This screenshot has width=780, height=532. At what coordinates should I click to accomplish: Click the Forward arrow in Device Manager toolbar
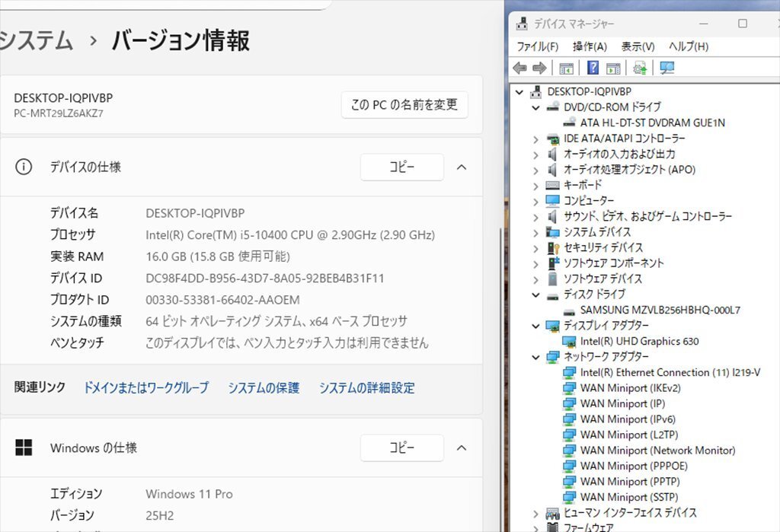539,68
